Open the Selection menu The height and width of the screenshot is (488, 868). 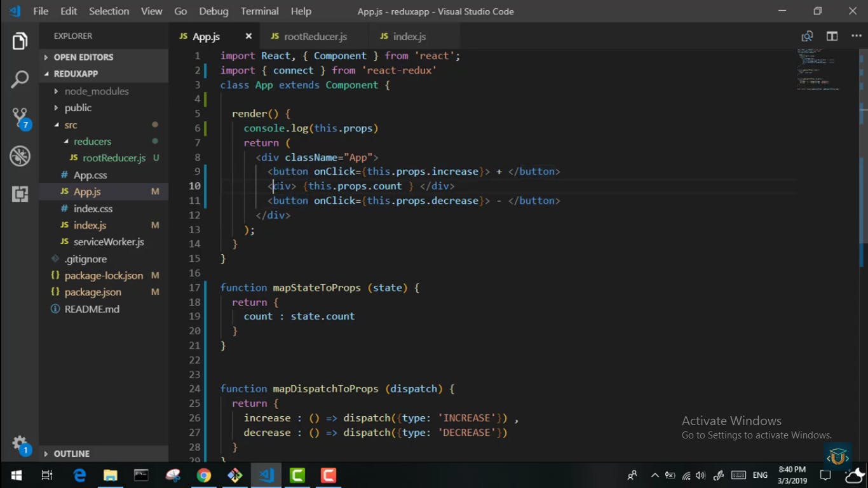(x=109, y=11)
